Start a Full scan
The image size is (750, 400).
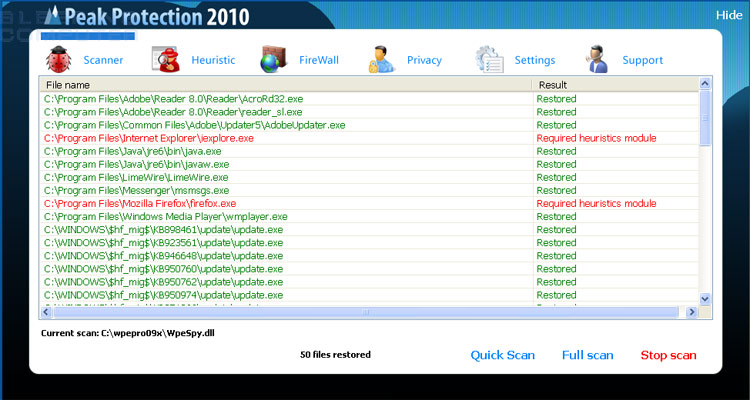(x=587, y=356)
